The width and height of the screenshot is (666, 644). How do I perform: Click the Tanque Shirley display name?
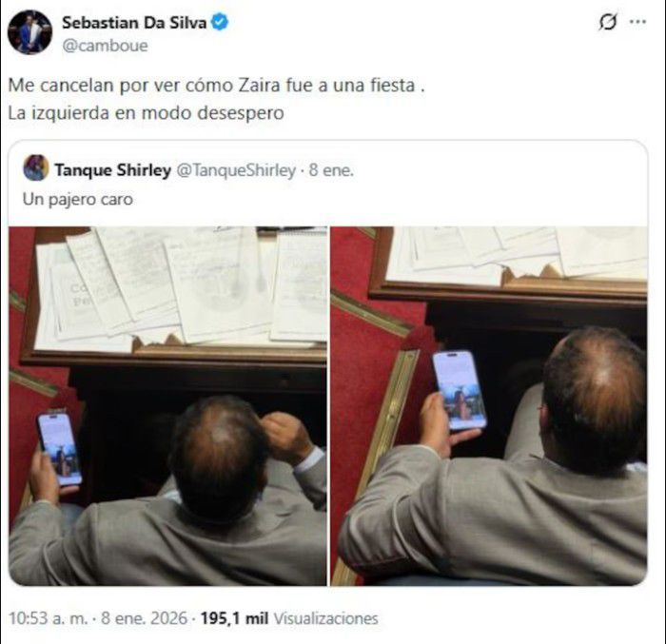tap(112, 170)
